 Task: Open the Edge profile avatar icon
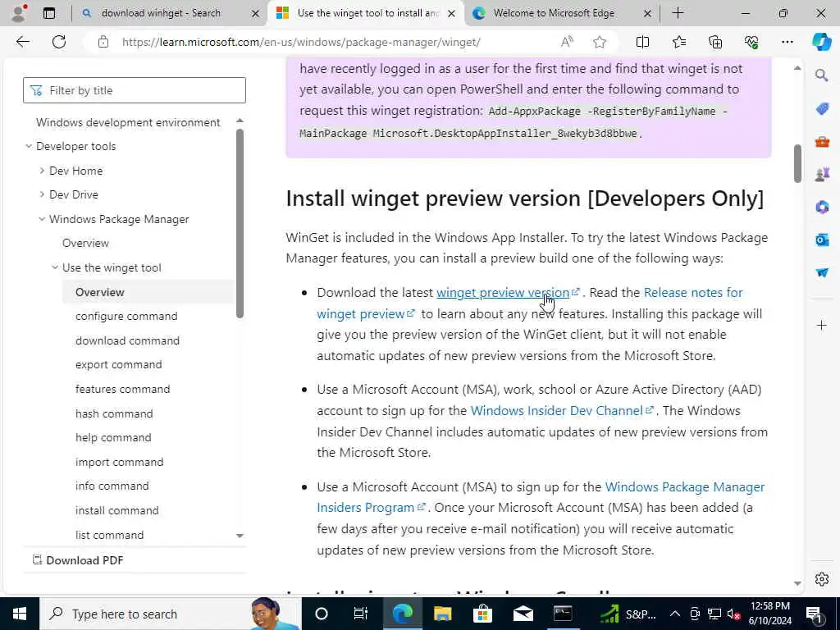click(18, 13)
